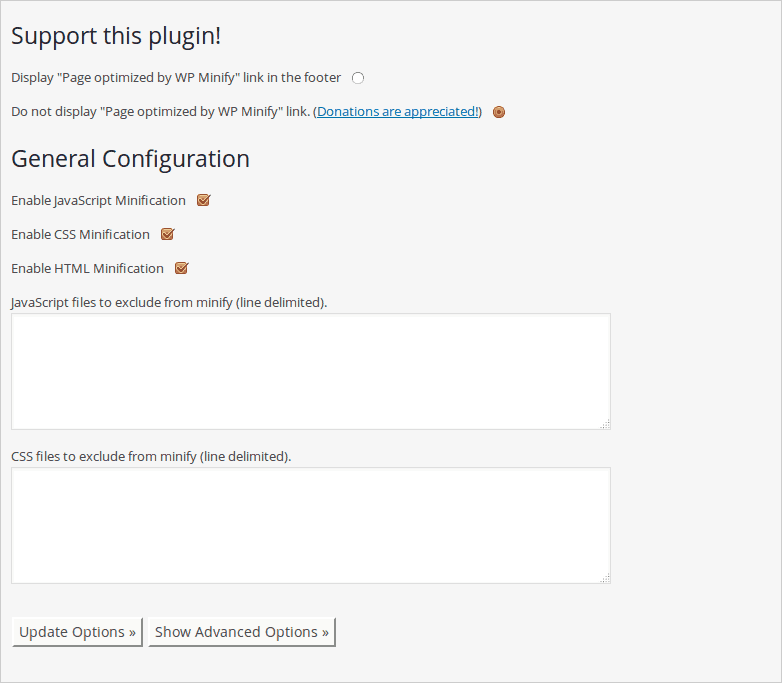Viewport: 782px width, 683px height.
Task: Toggle the Enable CSS Minification checkbox
Action: tap(167, 234)
